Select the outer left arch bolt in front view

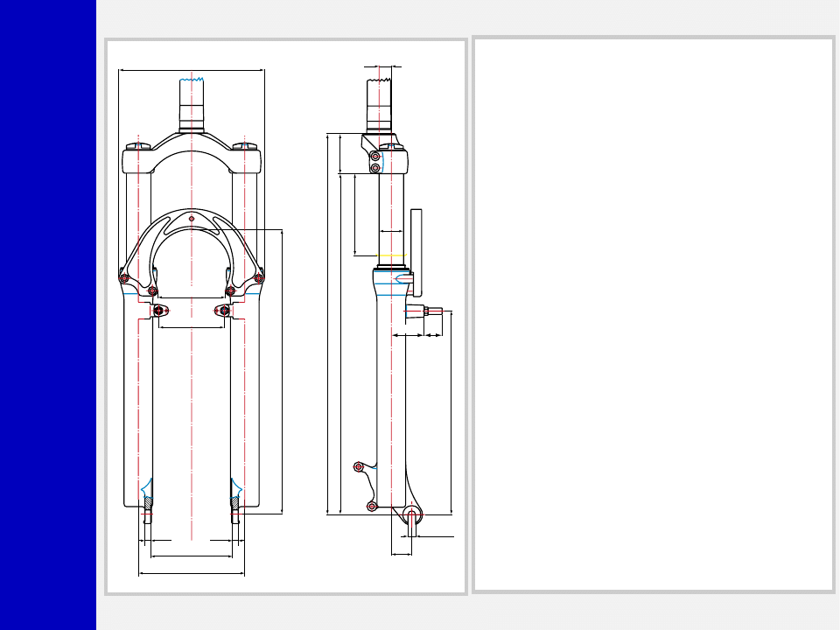[x=124, y=278]
